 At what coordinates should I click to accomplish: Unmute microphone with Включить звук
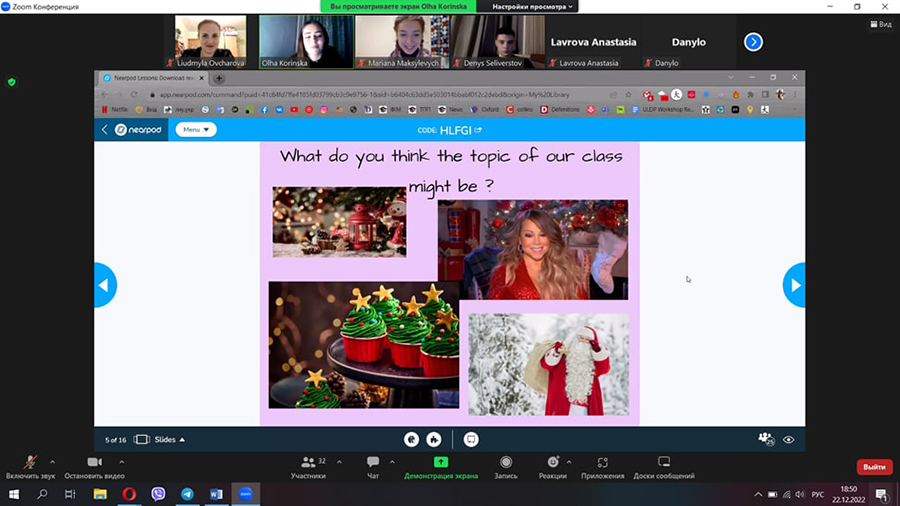[x=30, y=468]
